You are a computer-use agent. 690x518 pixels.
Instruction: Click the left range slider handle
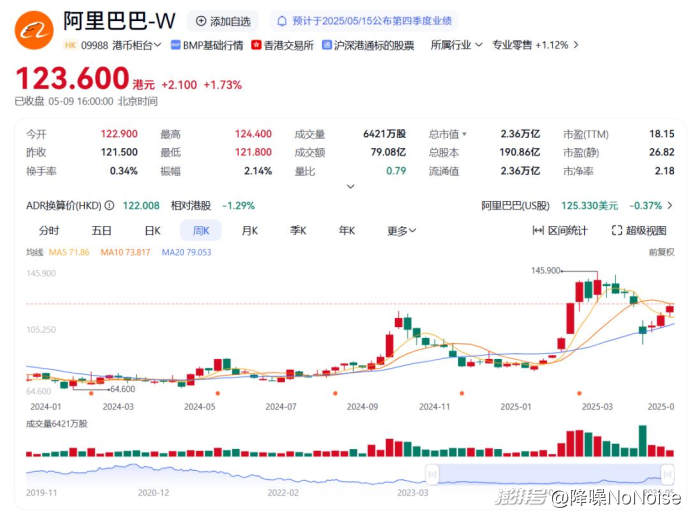tap(432, 474)
